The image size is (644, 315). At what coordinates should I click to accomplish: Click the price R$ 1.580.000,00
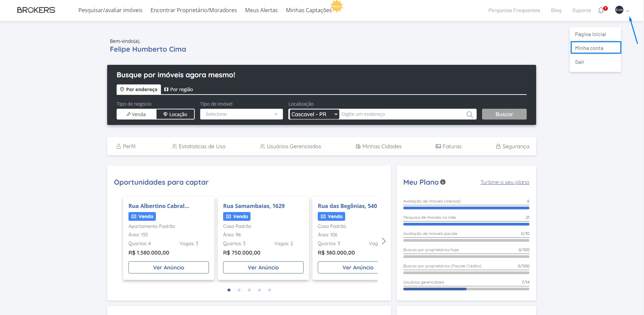click(149, 253)
